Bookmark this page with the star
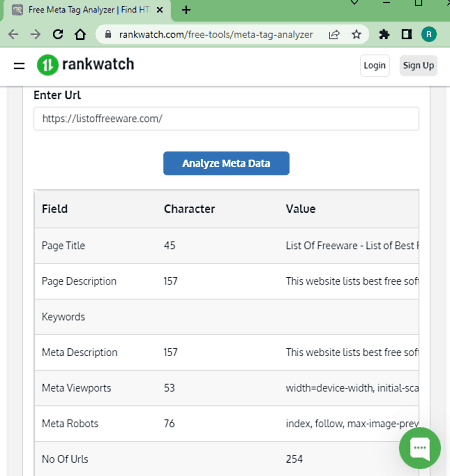This screenshot has height=476, width=450. pyautogui.click(x=356, y=34)
